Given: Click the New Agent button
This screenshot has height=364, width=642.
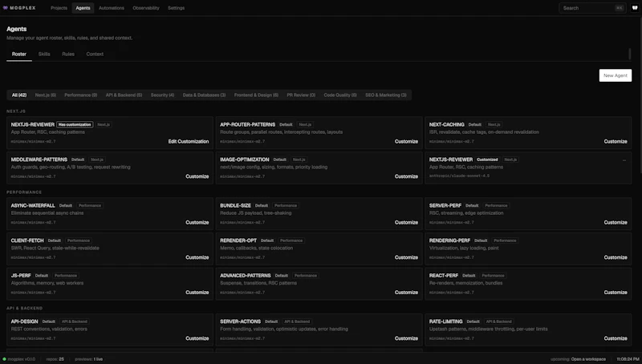Looking at the screenshot, I should pos(615,75).
